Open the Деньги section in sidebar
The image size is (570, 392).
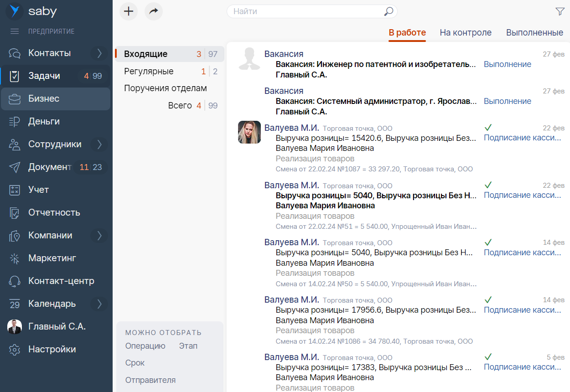coord(44,122)
